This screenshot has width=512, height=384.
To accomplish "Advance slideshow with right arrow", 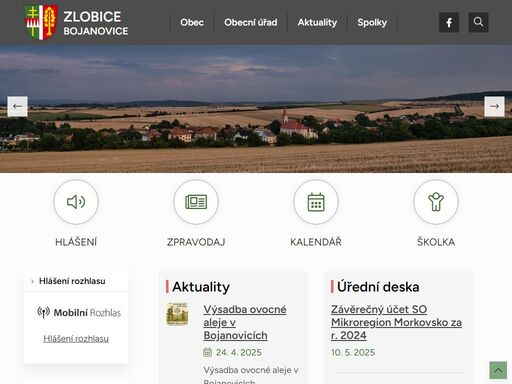I will pyautogui.click(x=494, y=107).
